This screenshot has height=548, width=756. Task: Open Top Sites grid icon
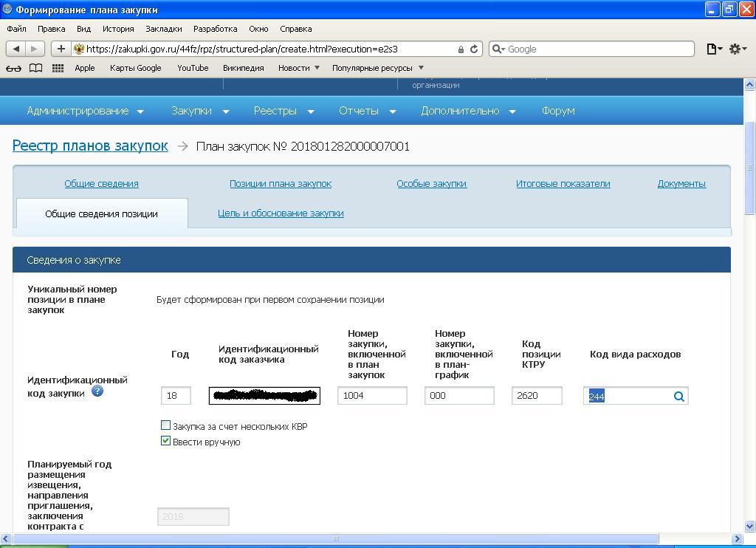tap(58, 68)
